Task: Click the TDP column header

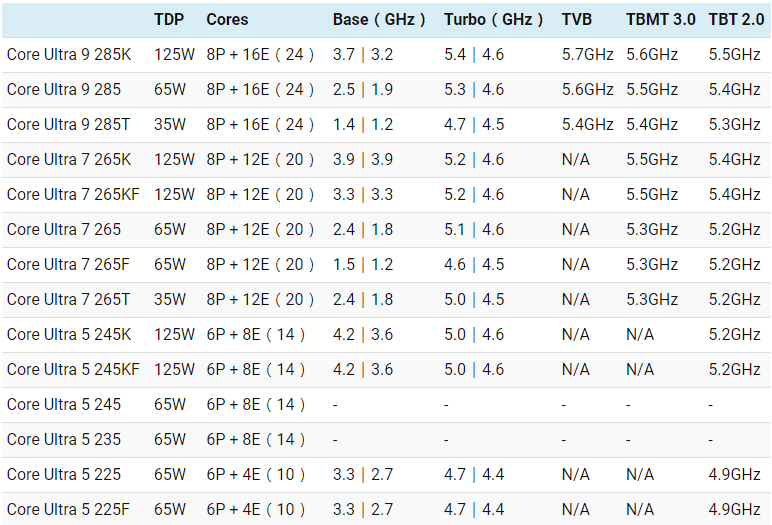Action: click(x=169, y=19)
